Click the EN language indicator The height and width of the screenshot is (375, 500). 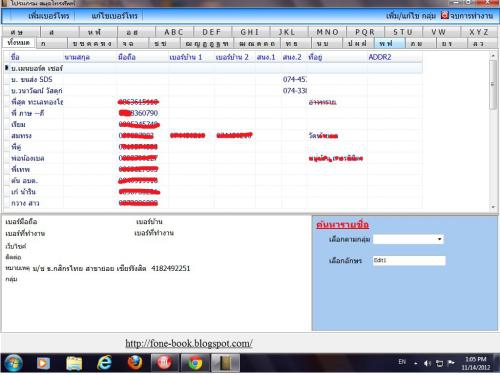[402, 362]
